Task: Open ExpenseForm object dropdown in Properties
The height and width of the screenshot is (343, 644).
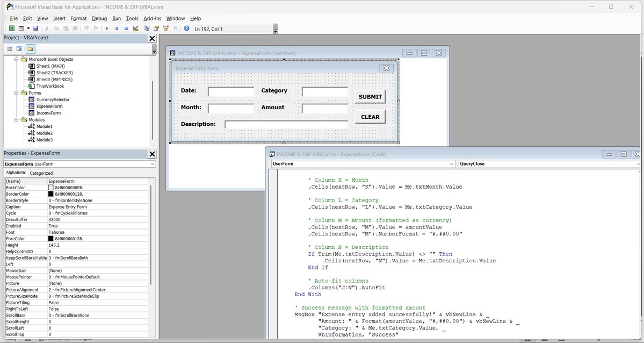Action: point(153,164)
